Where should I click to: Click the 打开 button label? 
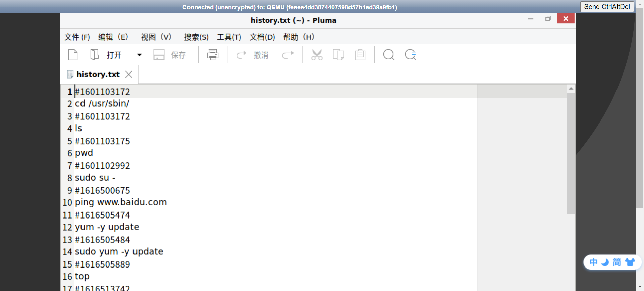[x=114, y=55]
